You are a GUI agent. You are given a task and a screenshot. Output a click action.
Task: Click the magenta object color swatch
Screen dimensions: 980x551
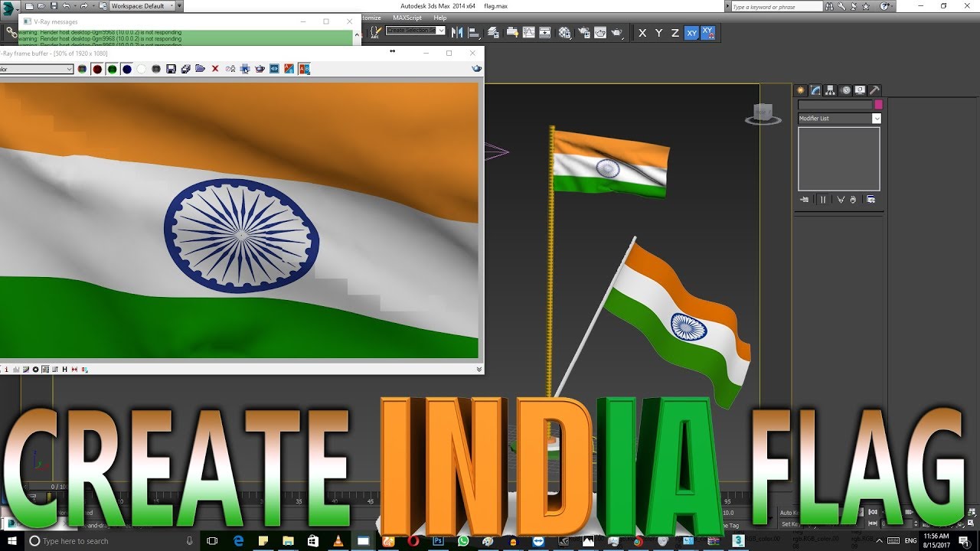pos(878,105)
